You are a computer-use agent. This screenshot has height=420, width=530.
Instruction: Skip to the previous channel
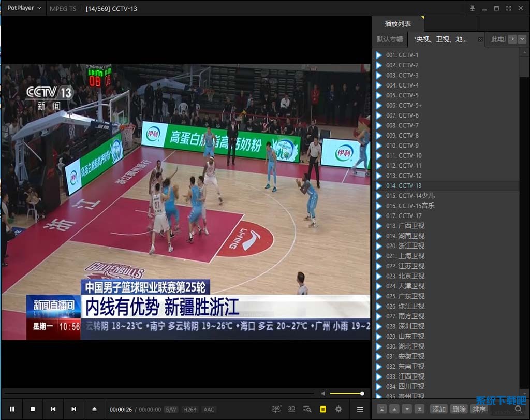tap(53, 409)
